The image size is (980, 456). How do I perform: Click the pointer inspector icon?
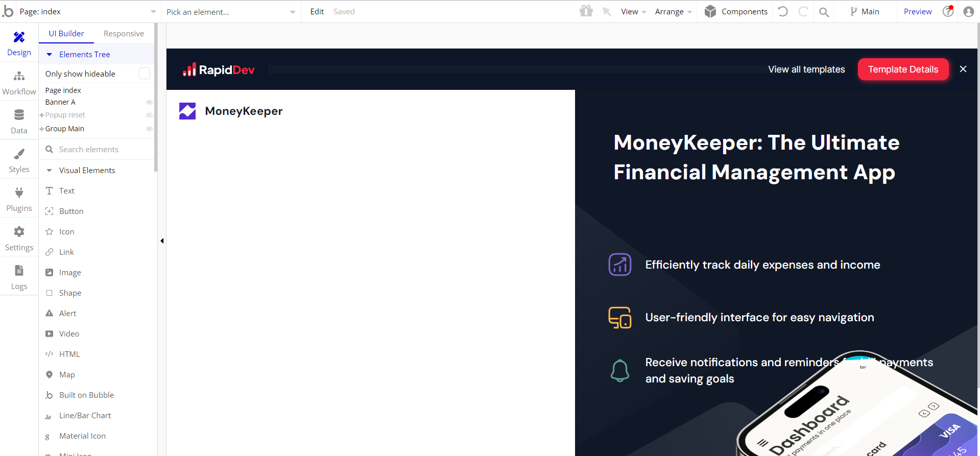[x=607, y=11]
